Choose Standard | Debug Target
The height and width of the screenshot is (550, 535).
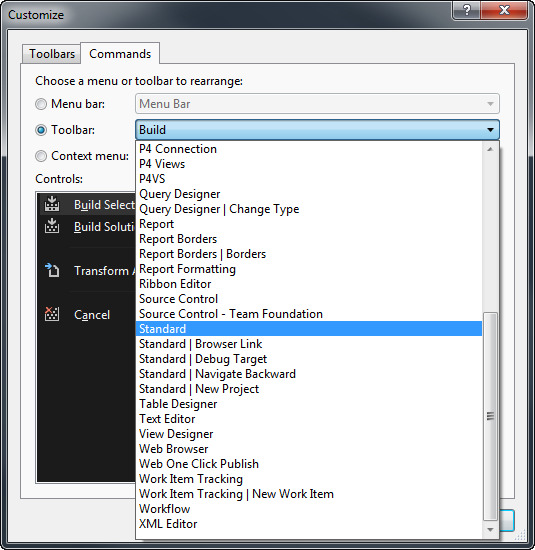[x=309, y=359]
